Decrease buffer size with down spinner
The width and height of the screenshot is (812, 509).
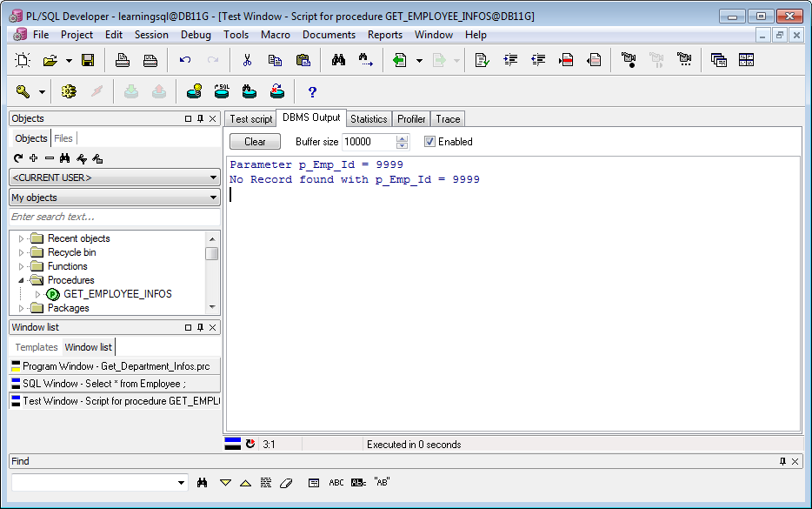[402, 145]
